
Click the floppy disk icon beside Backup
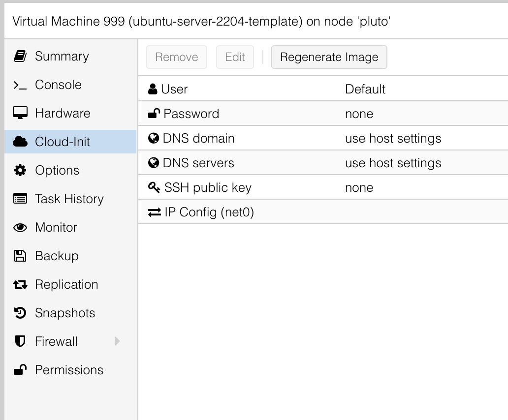20,256
